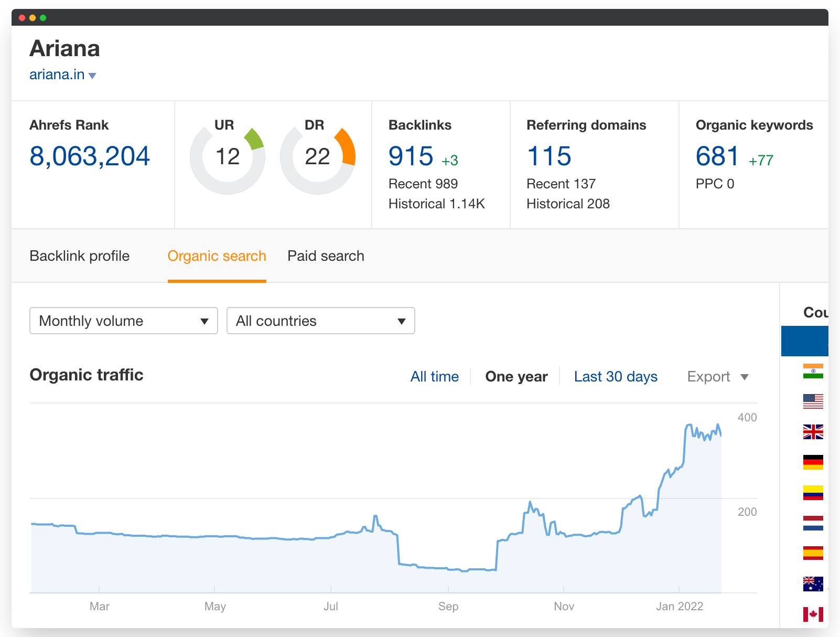Click the Ahrefs Rank value 8,063,204
Viewport: 840px width, 637px height.
tap(90, 156)
